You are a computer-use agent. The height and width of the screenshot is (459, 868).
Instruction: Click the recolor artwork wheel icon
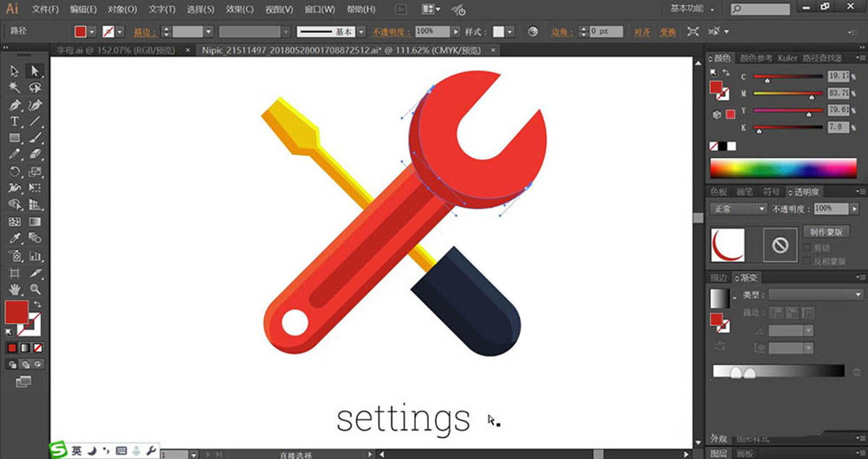point(532,32)
